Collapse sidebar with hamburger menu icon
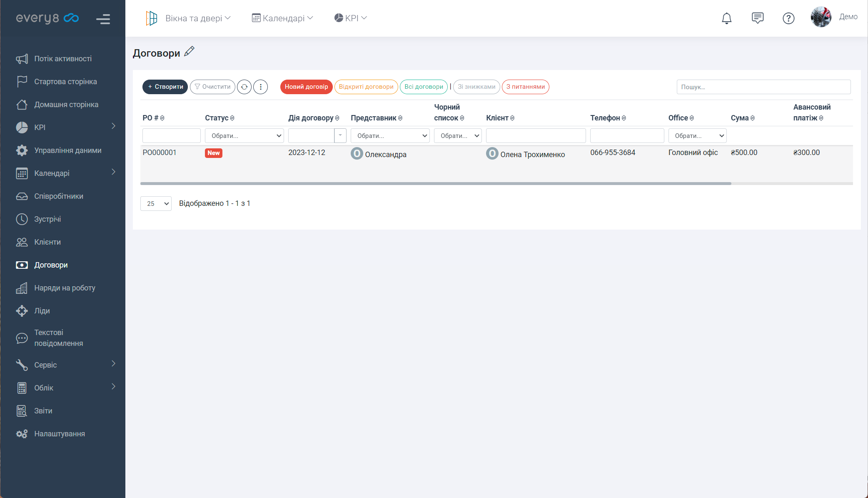The width and height of the screenshot is (868, 498). [x=103, y=19]
